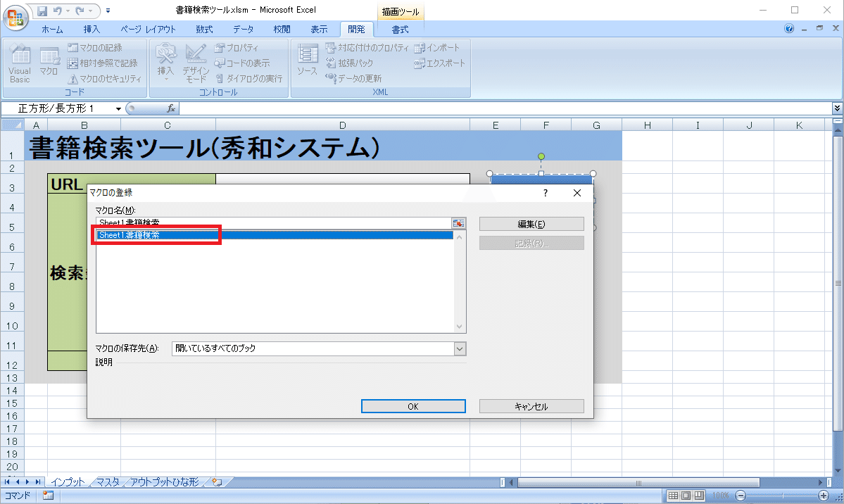844x504 pixels.
Task: Toggle 相対参照で記録 relative reference recording
Action: (103, 63)
